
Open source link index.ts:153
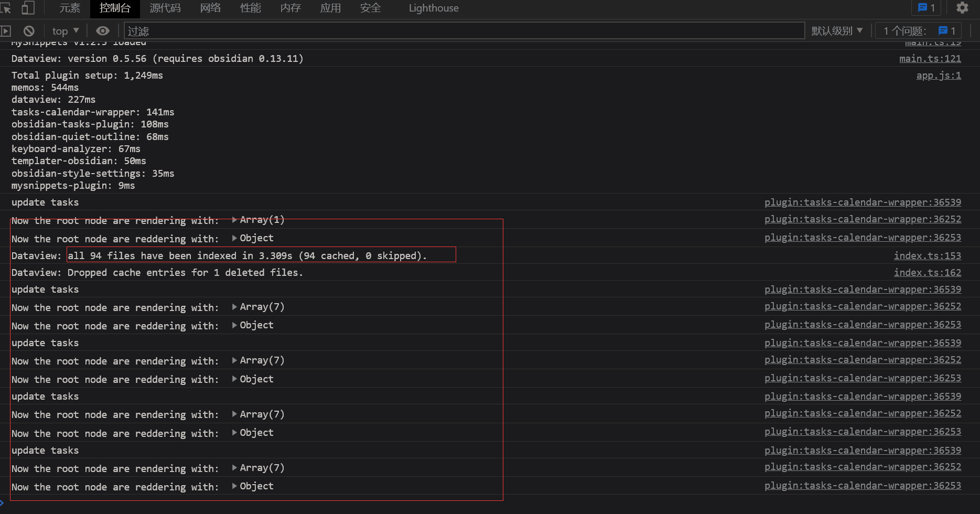click(928, 256)
